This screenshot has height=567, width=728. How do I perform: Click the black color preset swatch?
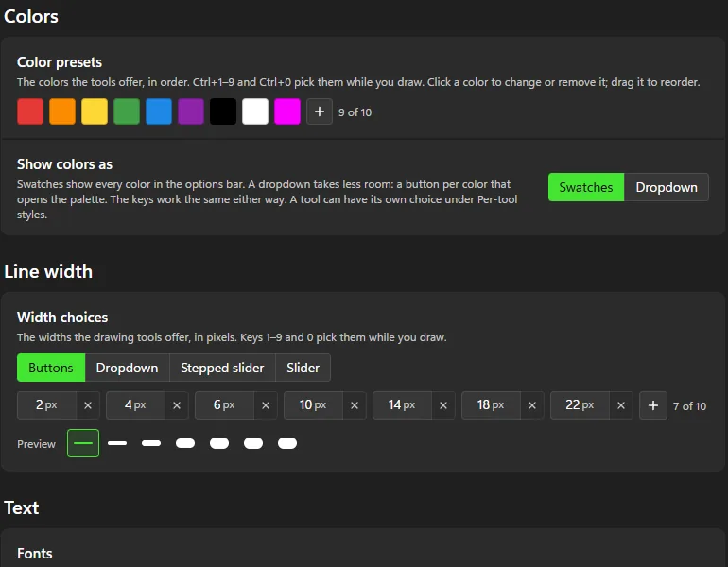click(223, 112)
